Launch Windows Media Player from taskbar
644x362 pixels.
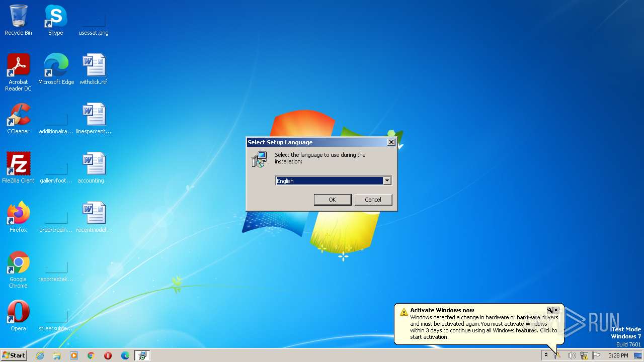[74, 355]
